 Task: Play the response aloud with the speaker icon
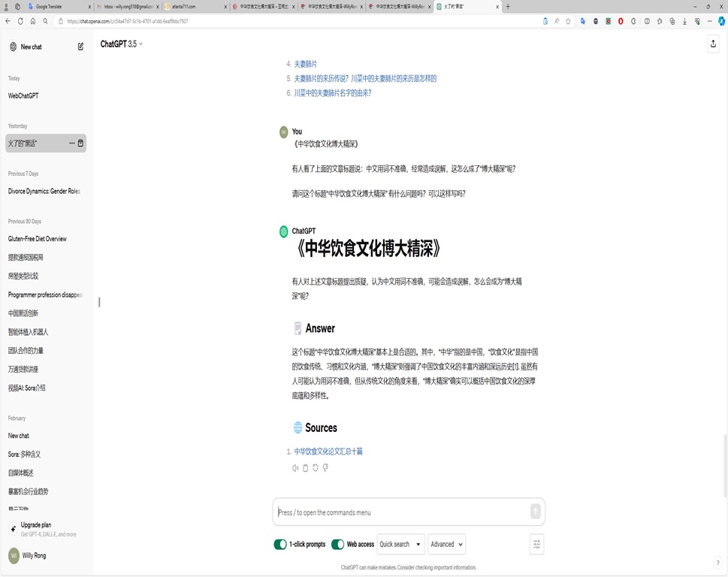click(295, 468)
